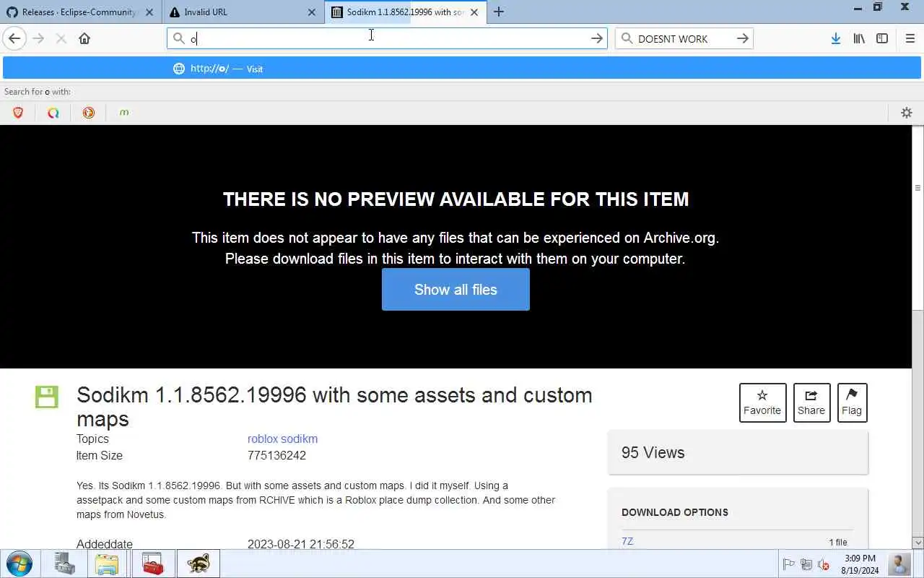Click the 7Z download option link
The width and height of the screenshot is (924, 578).
(627, 541)
